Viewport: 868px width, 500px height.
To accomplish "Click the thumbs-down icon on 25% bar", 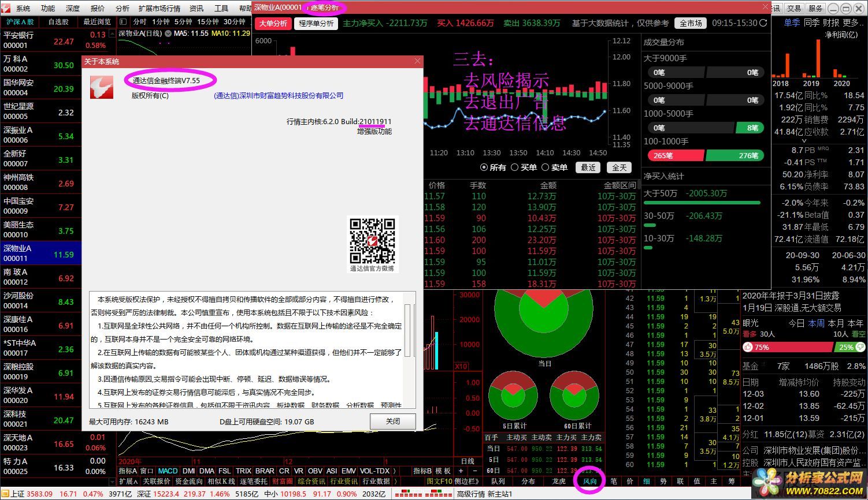I will [x=859, y=347].
